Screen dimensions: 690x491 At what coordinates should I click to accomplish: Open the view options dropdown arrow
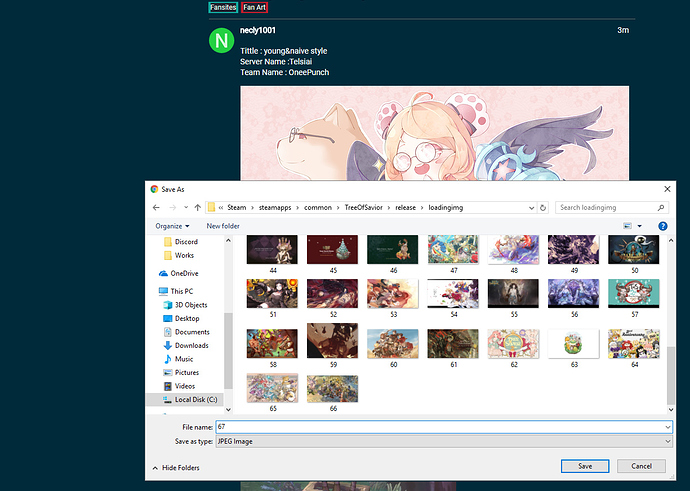(639, 226)
